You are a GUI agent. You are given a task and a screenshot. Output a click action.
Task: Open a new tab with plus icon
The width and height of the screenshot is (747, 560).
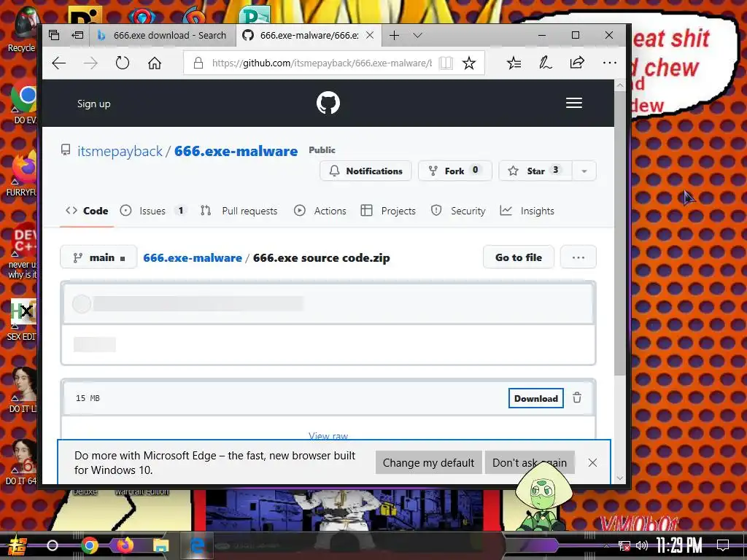394,35
